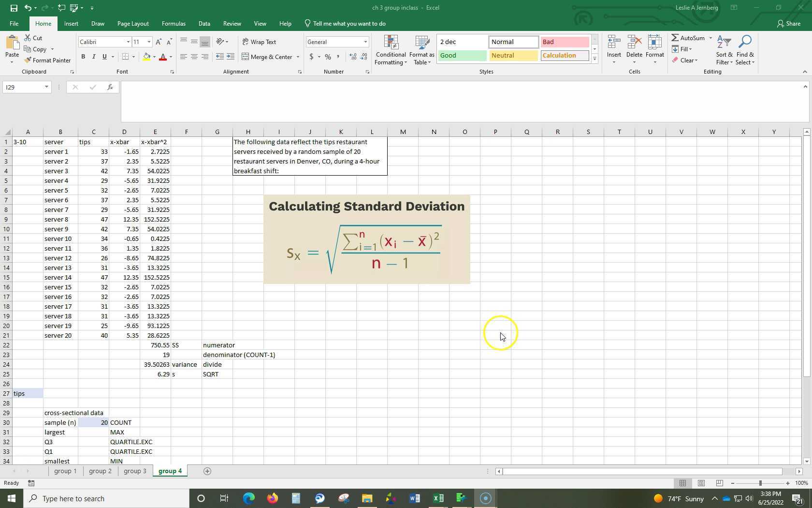Apply the Good cell style
Screen dimensions: 812x508
(462, 56)
